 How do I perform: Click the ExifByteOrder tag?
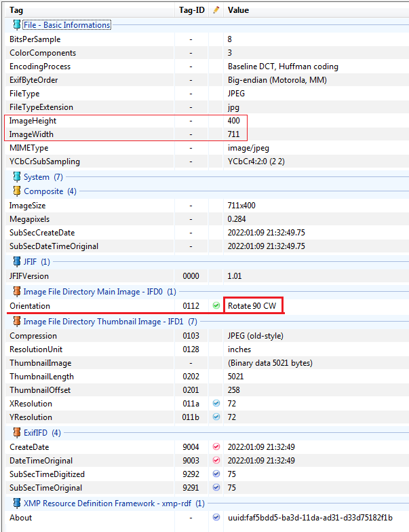[34, 80]
